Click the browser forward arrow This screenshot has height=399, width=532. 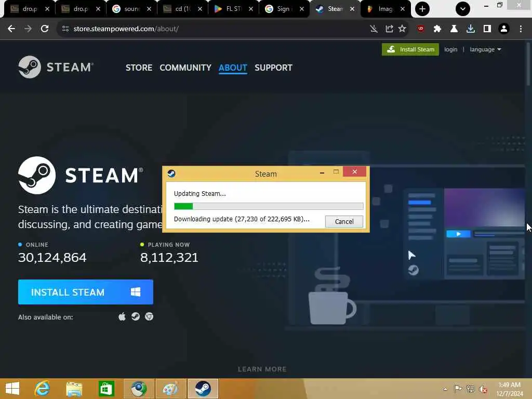click(28, 29)
